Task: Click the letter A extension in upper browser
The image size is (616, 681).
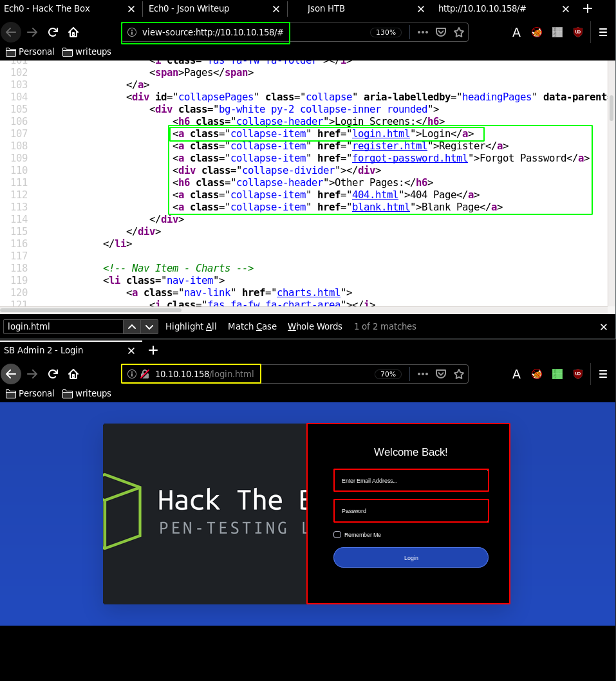Action: [x=516, y=32]
